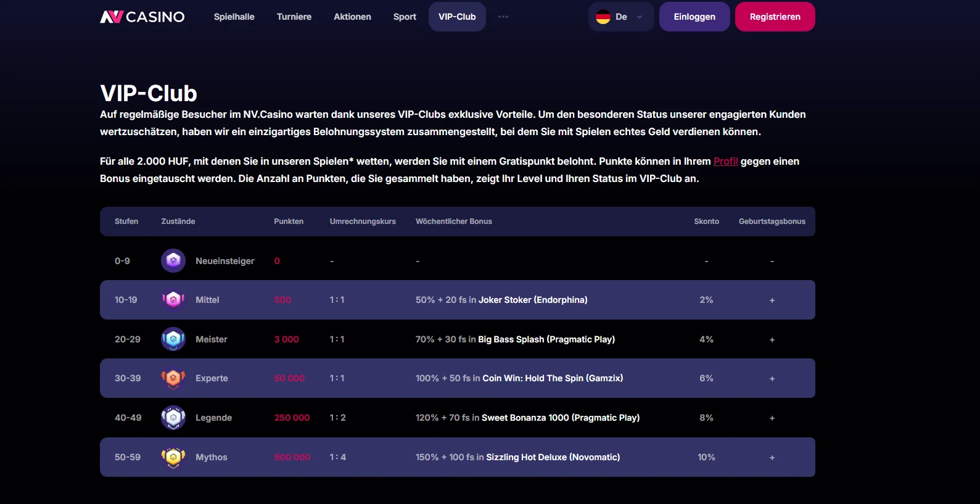Click the Legende status name
Viewport: 980px width, 504px height.
click(214, 418)
